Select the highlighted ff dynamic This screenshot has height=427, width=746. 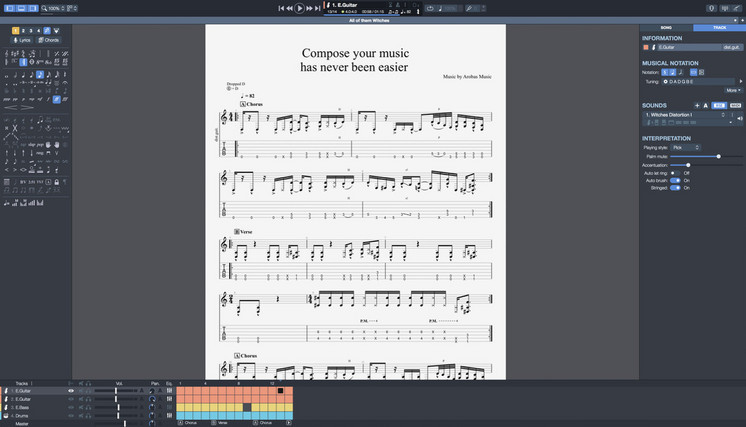57,99
